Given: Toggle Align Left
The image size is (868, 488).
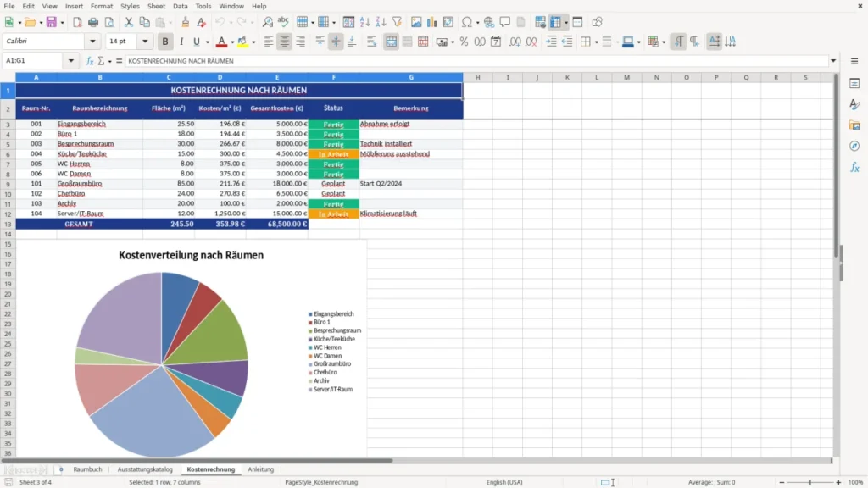Looking at the screenshot, I should [269, 42].
